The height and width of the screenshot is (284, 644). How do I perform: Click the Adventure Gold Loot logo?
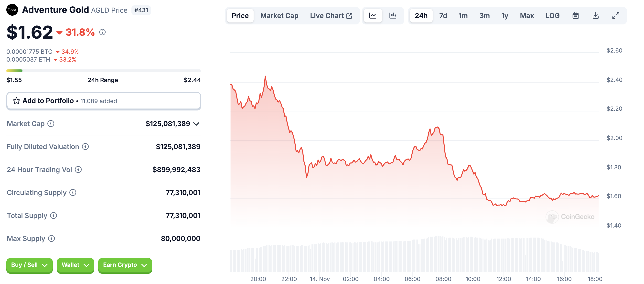pyautogui.click(x=12, y=10)
